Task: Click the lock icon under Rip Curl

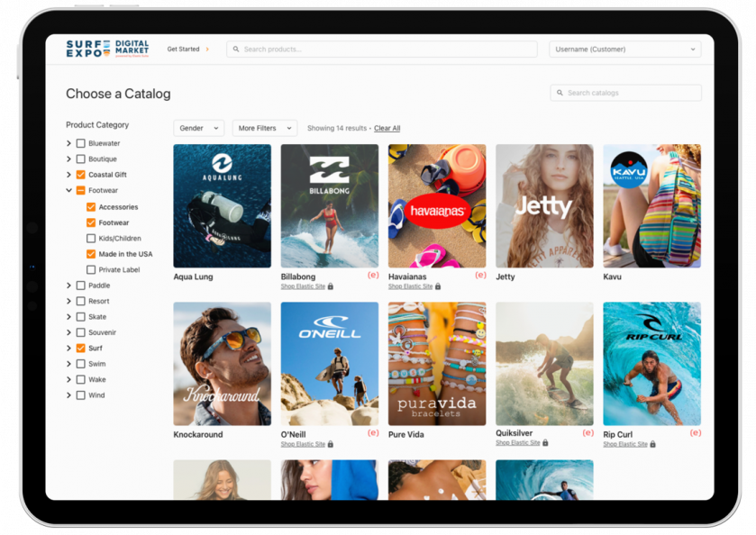Action: (652, 444)
